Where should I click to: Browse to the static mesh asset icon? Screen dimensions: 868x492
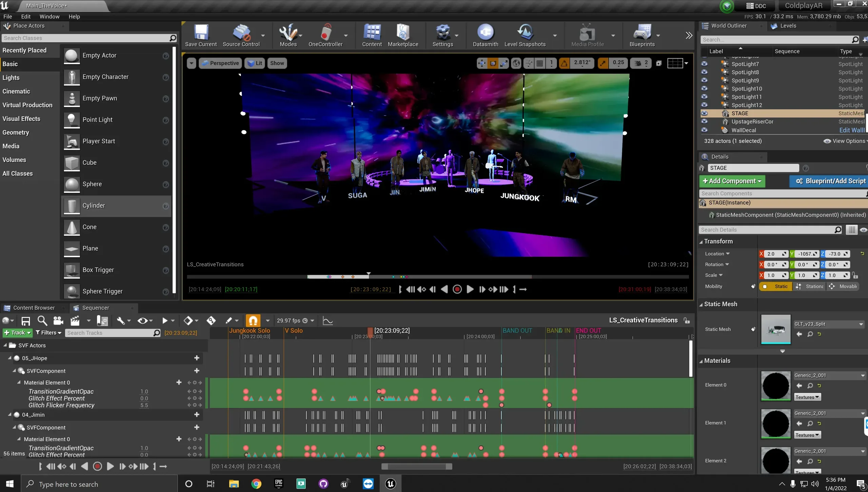click(810, 334)
